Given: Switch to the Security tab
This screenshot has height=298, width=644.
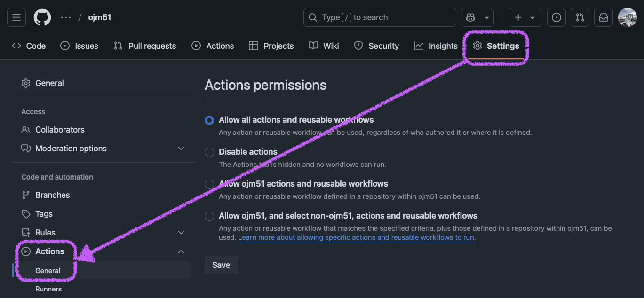Looking at the screenshot, I should tap(376, 46).
